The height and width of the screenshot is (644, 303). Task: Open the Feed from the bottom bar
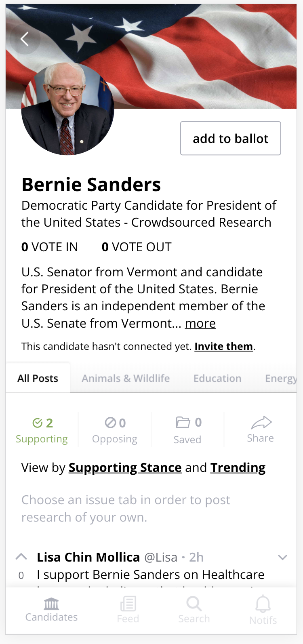pyautogui.click(x=128, y=608)
